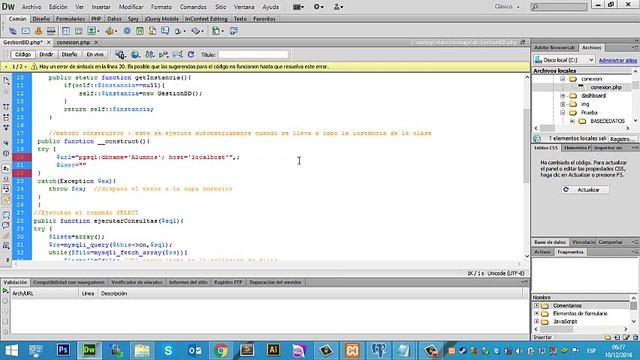Switch to Dividir view
Screen dimensions: 640x360
[x=46, y=54]
